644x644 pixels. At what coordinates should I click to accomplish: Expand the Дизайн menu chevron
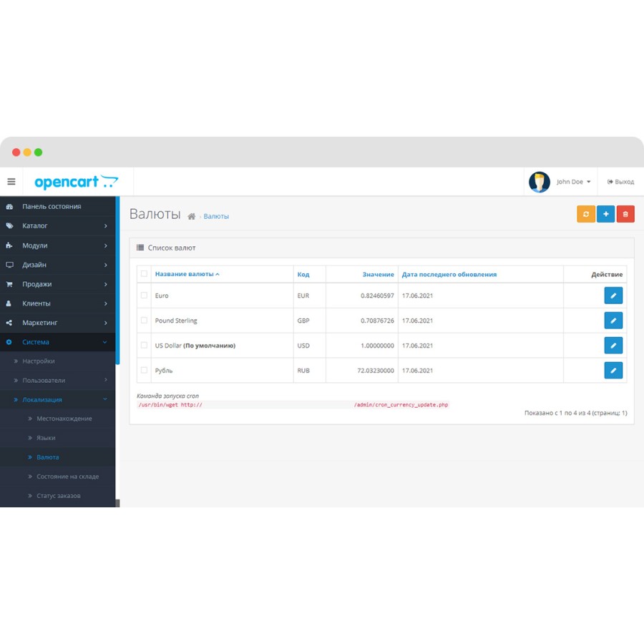pyautogui.click(x=106, y=265)
